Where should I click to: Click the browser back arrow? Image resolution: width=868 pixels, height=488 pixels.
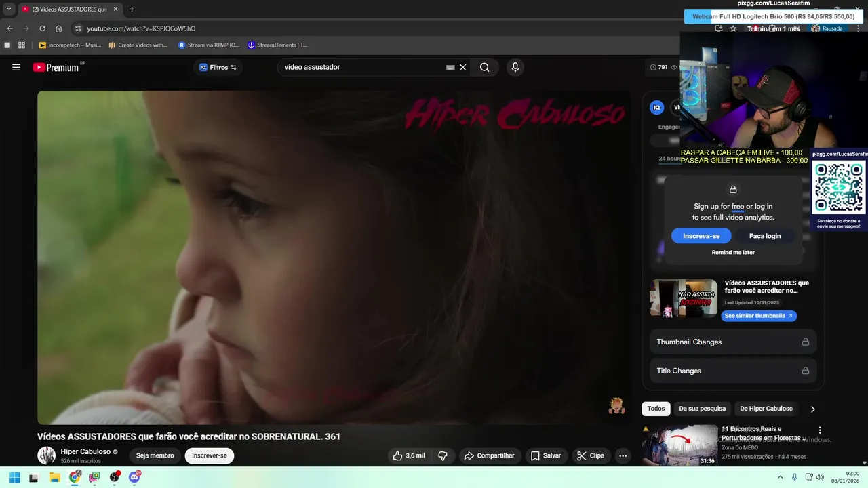click(9, 28)
